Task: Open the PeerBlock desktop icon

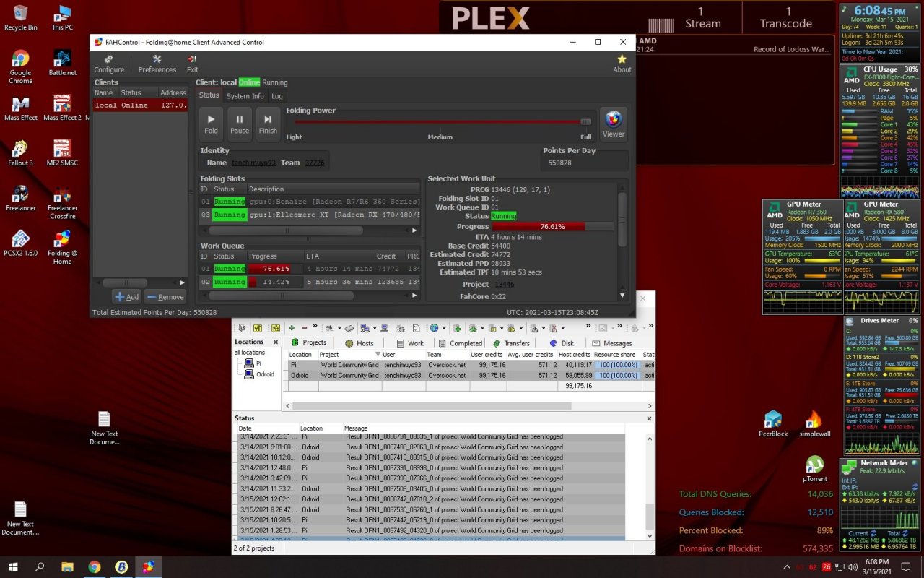Action: point(773,423)
